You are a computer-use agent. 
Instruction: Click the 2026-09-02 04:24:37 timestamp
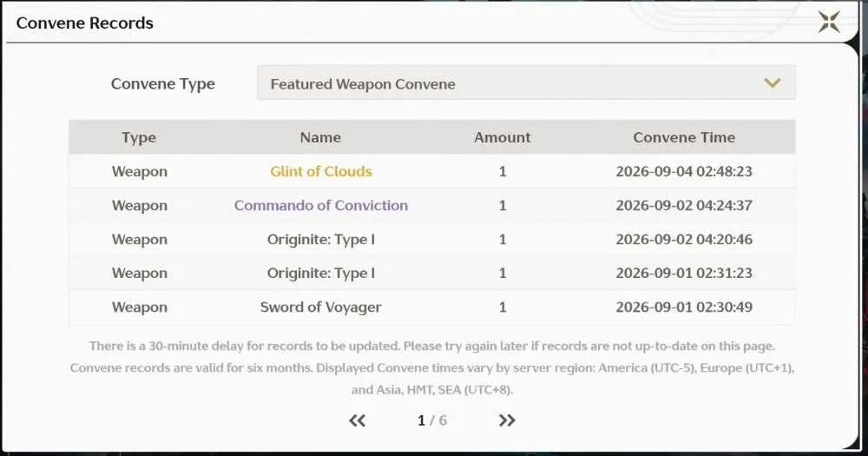click(x=684, y=205)
